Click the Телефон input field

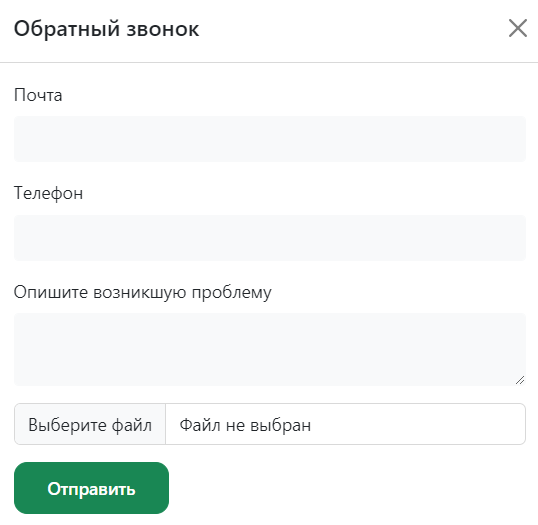(270, 237)
